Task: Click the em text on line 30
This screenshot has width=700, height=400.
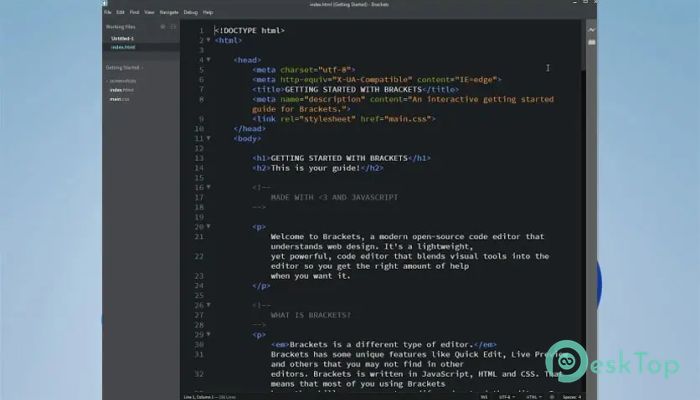Action: click(x=383, y=345)
